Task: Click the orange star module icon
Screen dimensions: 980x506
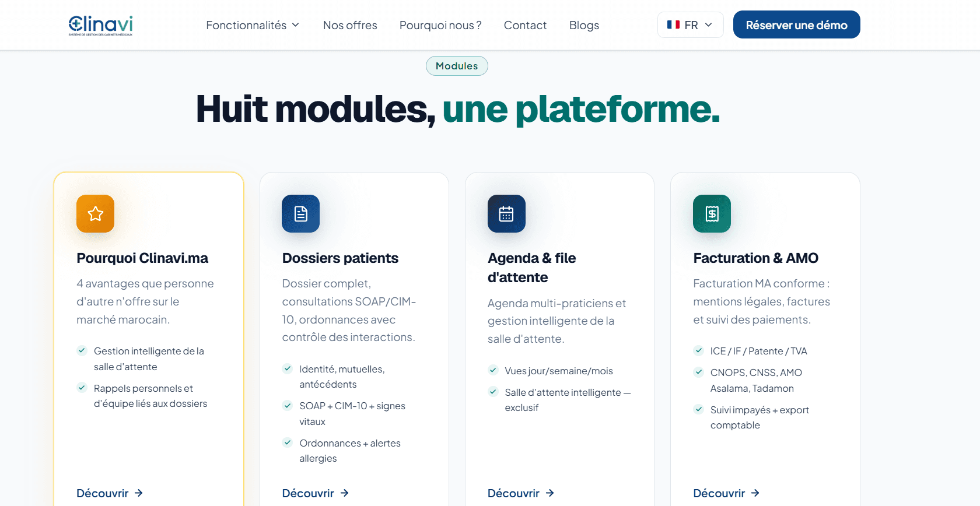Action: [x=95, y=214]
